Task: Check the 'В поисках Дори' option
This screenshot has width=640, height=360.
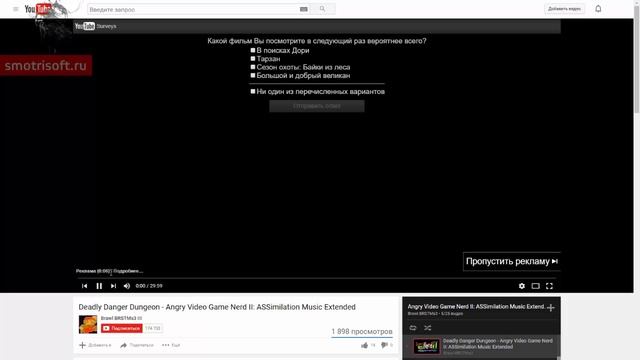Action: (x=253, y=50)
